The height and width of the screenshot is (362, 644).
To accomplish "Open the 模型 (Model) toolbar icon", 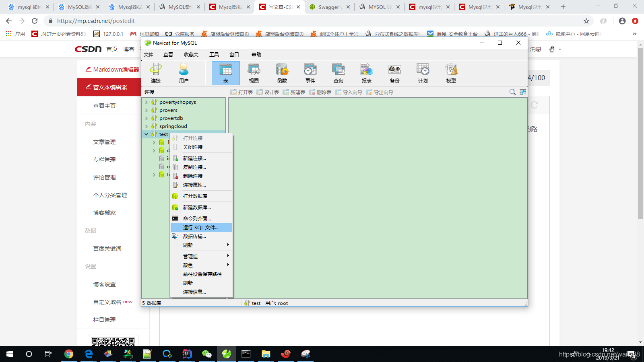I will click(451, 73).
